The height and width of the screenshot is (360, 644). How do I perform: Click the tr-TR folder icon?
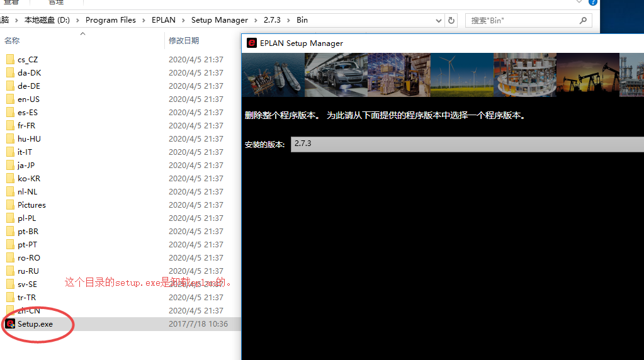(x=10, y=297)
